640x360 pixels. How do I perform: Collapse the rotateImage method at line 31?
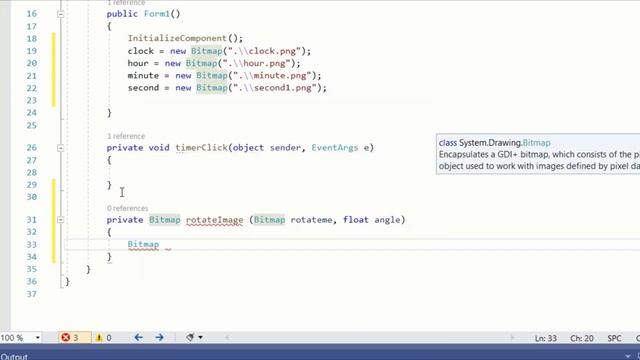[x=60, y=220]
